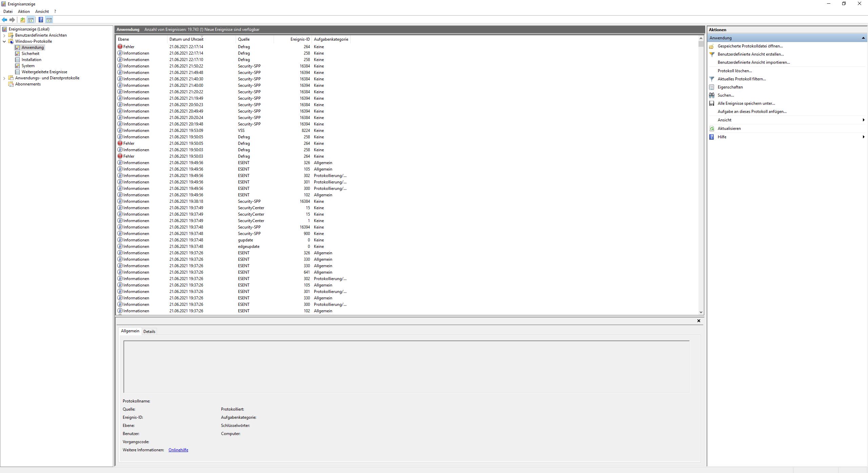Toggle the action pane toolbar icon
The height and width of the screenshot is (473, 868).
pos(49,20)
